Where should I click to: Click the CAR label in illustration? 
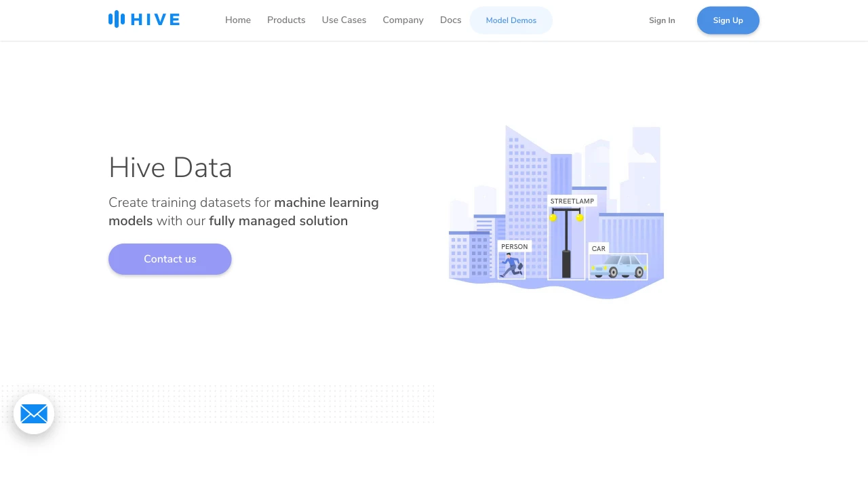[x=598, y=249]
